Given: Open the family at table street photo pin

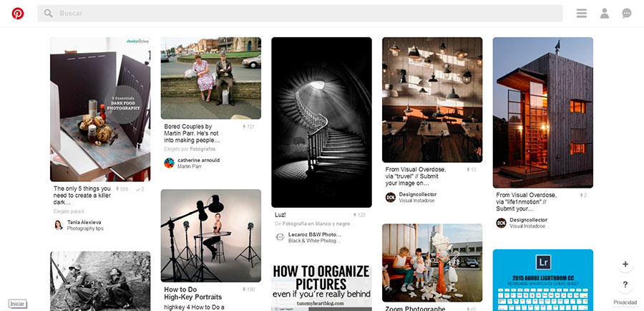Looking at the screenshot, I should [x=432, y=263].
